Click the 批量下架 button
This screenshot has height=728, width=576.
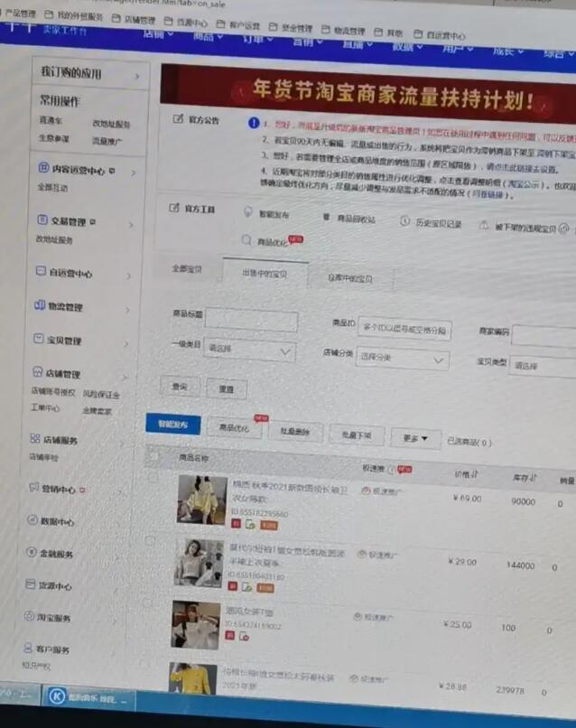[x=357, y=435]
